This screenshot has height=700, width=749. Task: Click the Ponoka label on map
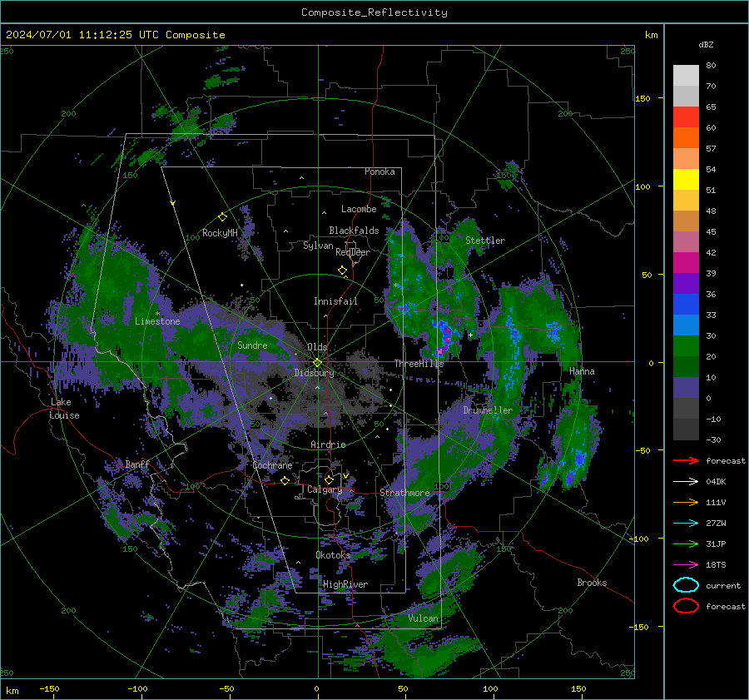[x=379, y=171]
